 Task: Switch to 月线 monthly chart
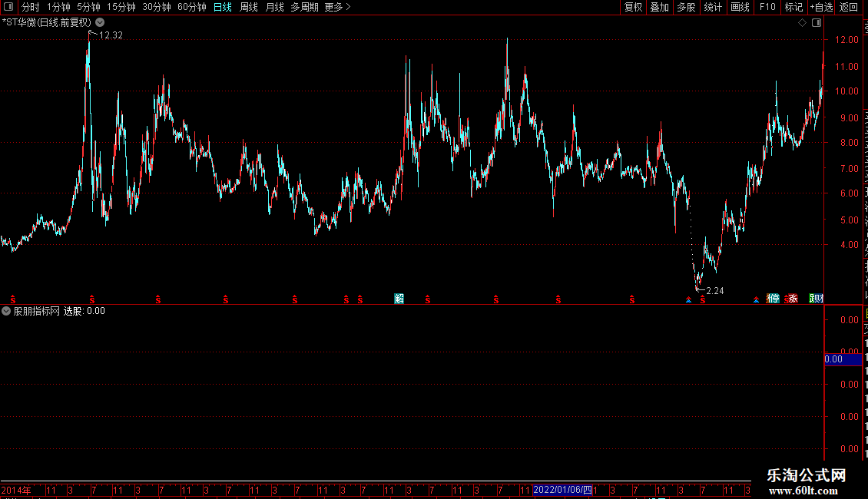pos(274,7)
